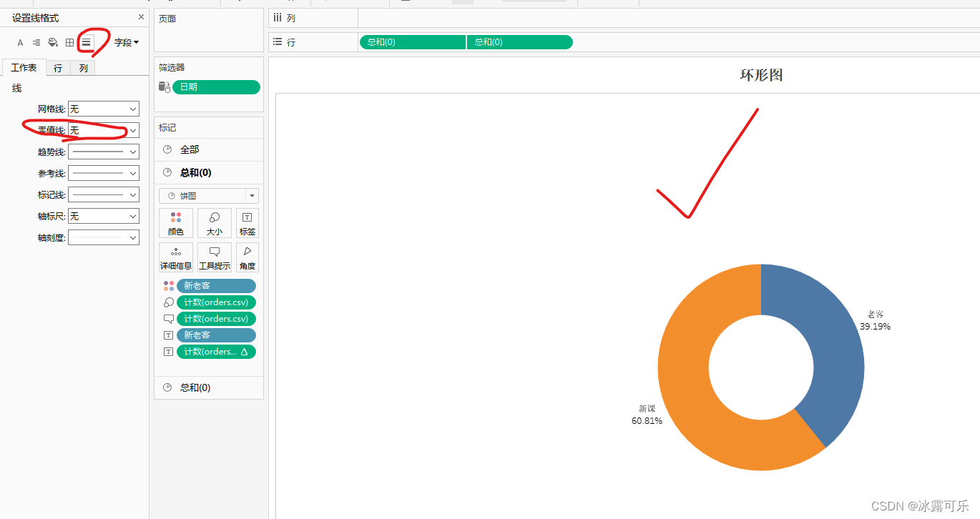Close the 设置线格式 pane
The height and width of the screenshot is (519, 980).
(x=141, y=17)
